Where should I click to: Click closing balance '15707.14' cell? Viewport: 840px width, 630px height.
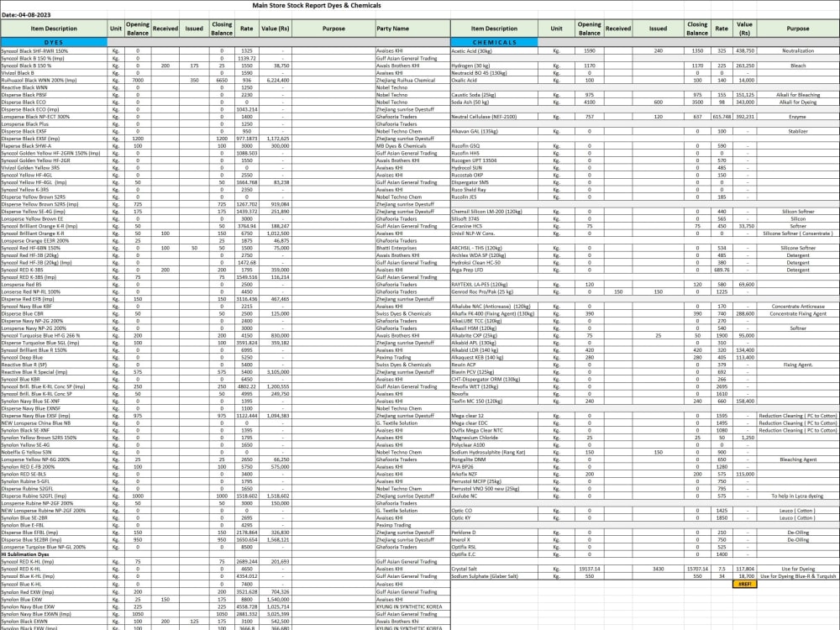click(x=697, y=569)
